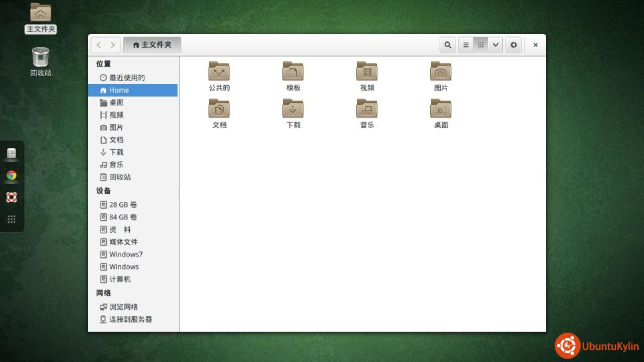Go forward with the right arrow button
The width and height of the screenshot is (644, 362).
(113, 45)
